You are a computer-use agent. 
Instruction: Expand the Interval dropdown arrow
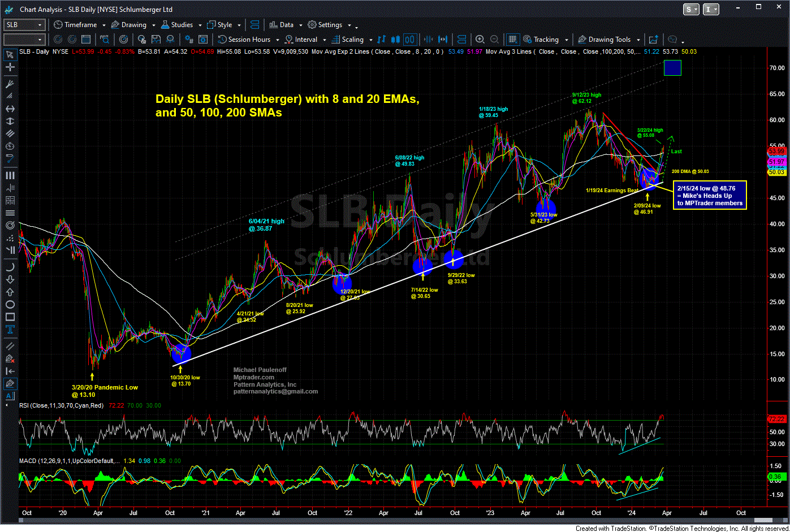pos(324,40)
